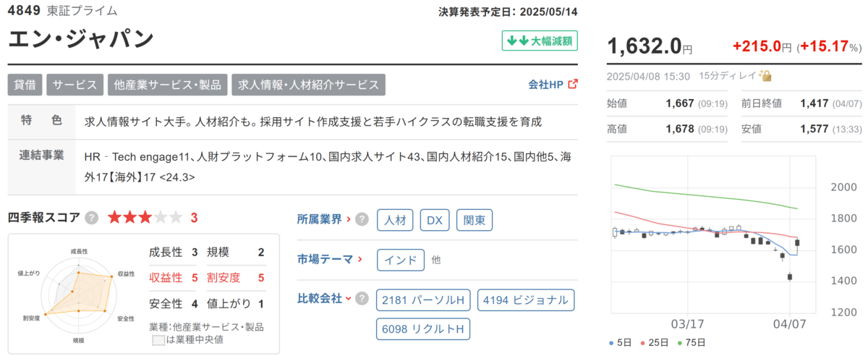Open the 会社HP link
This screenshot has height=356, width=868.
[x=546, y=85]
